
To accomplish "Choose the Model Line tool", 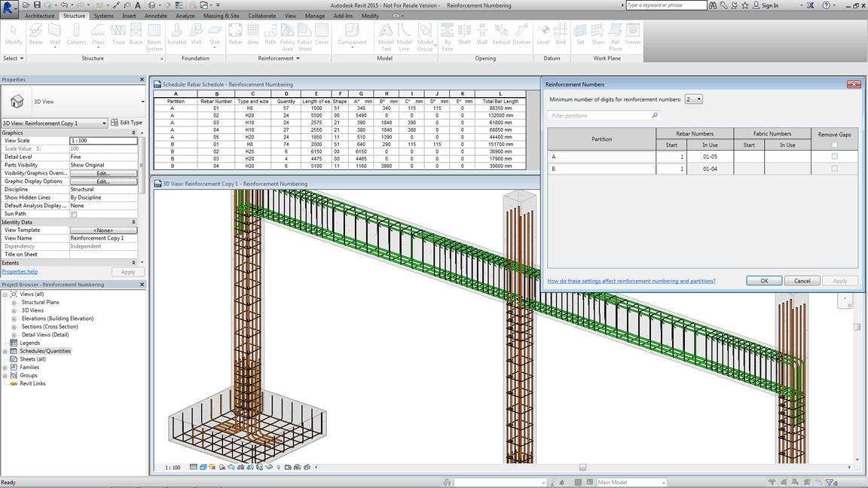I will click(404, 37).
